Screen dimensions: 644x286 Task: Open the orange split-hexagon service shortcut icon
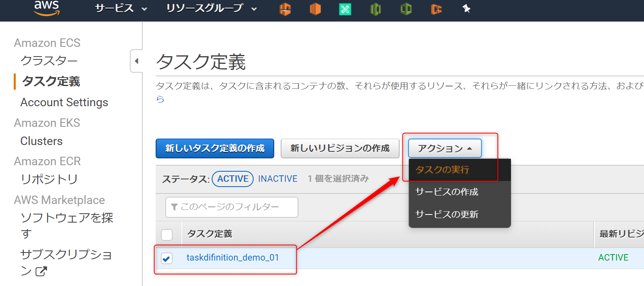pos(285,9)
